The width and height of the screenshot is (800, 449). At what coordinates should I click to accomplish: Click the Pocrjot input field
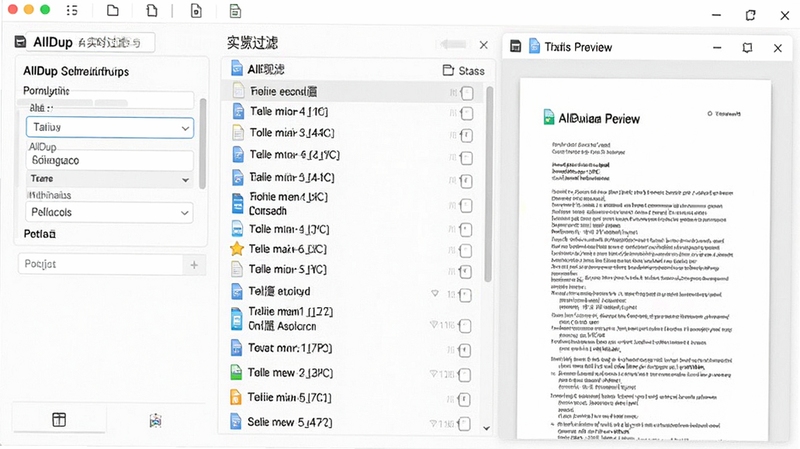[101, 264]
